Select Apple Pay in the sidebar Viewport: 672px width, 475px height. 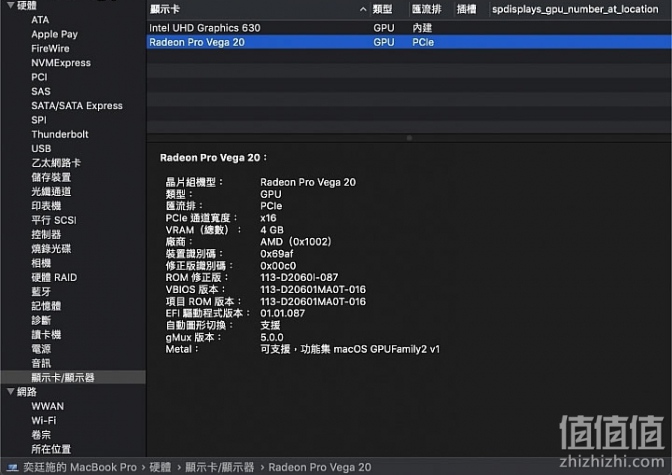[x=54, y=34]
